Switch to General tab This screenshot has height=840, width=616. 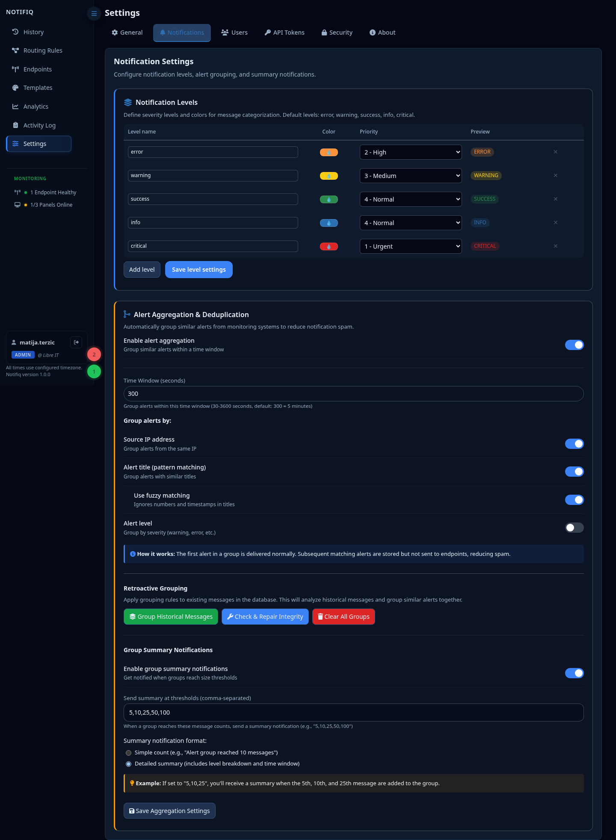tap(127, 33)
